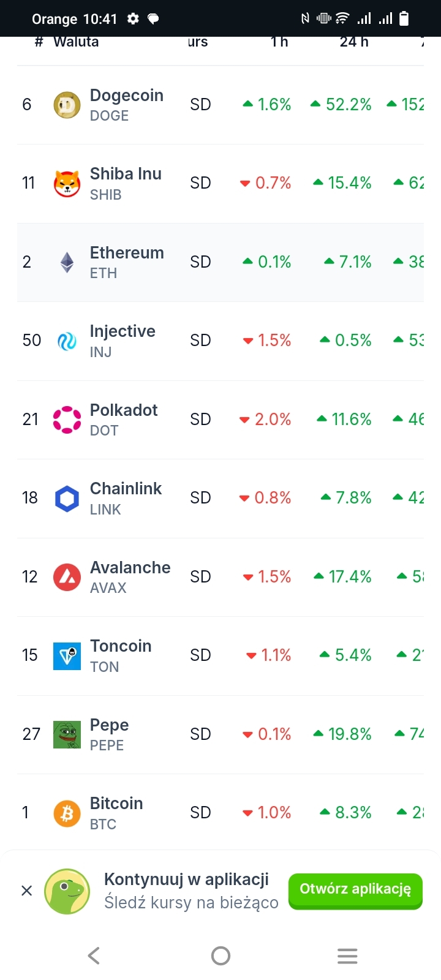Tap the Toncoin blue logo
The width and height of the screenshot is (441, 980).
[x=67, y=656]
